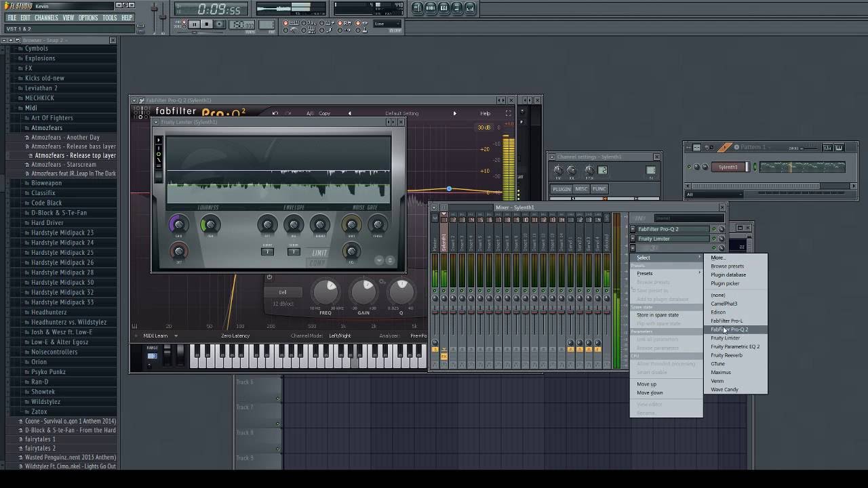Open the Fruity Limiter window menu arrow
Image resolution: width=868 pixels, height=488 pixels.
point(155,122)
